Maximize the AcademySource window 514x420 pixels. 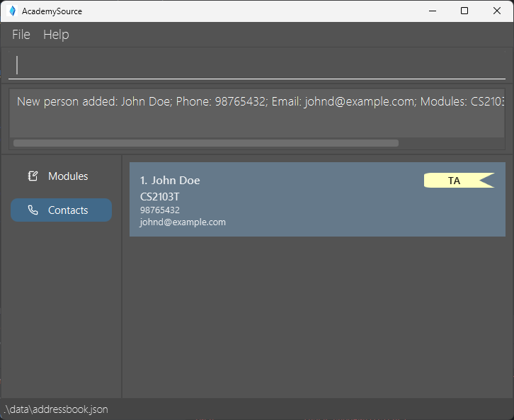(x=464, y=11)
